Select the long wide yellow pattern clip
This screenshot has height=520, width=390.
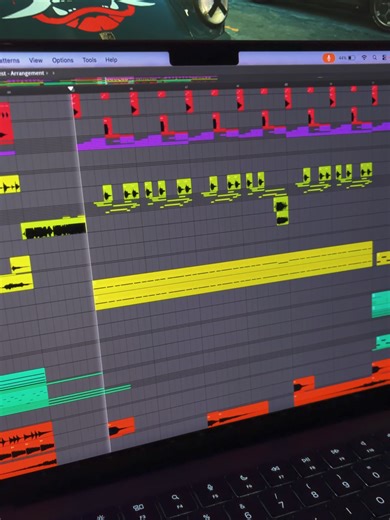[x=233, y=275]
